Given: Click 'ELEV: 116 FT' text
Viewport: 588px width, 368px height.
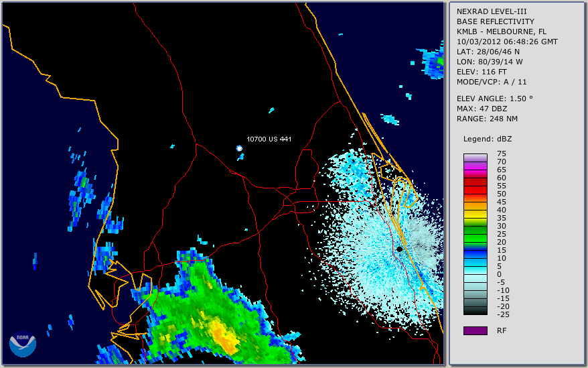Looking at the screenshot, I should pos(482,72).
